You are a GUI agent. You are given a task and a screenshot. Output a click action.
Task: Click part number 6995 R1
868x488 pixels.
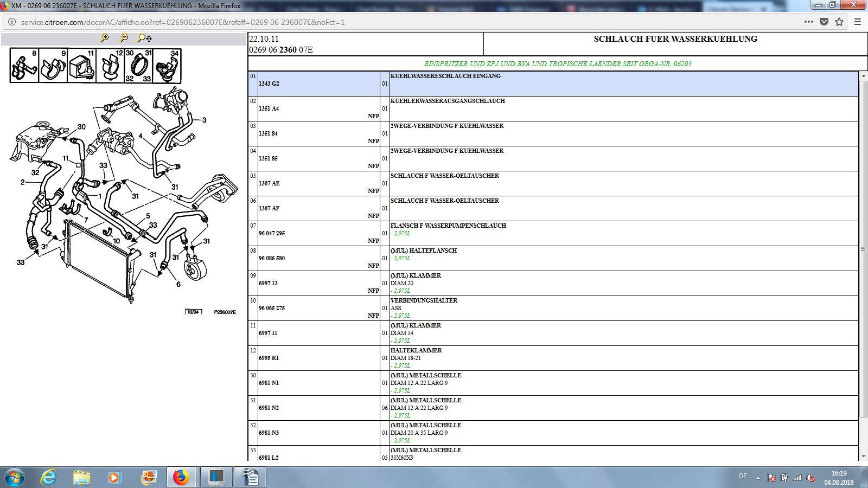coord(269,358)
